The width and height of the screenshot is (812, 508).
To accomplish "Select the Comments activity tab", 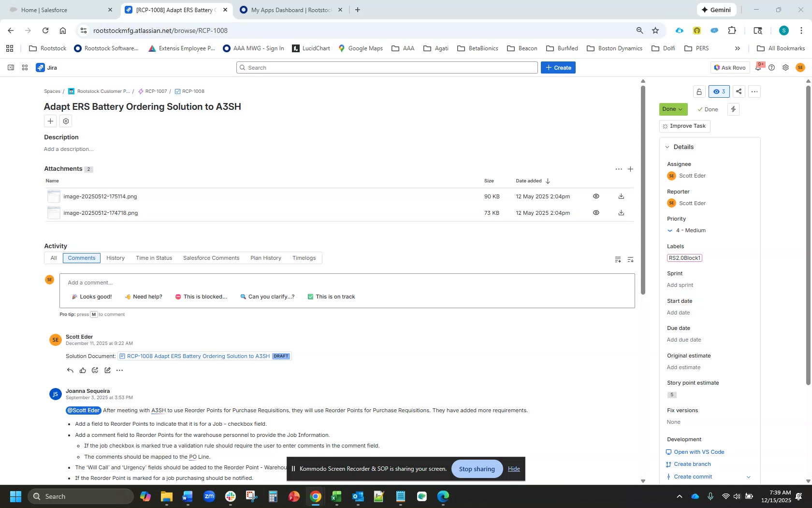I will click(x=82, y=258).
